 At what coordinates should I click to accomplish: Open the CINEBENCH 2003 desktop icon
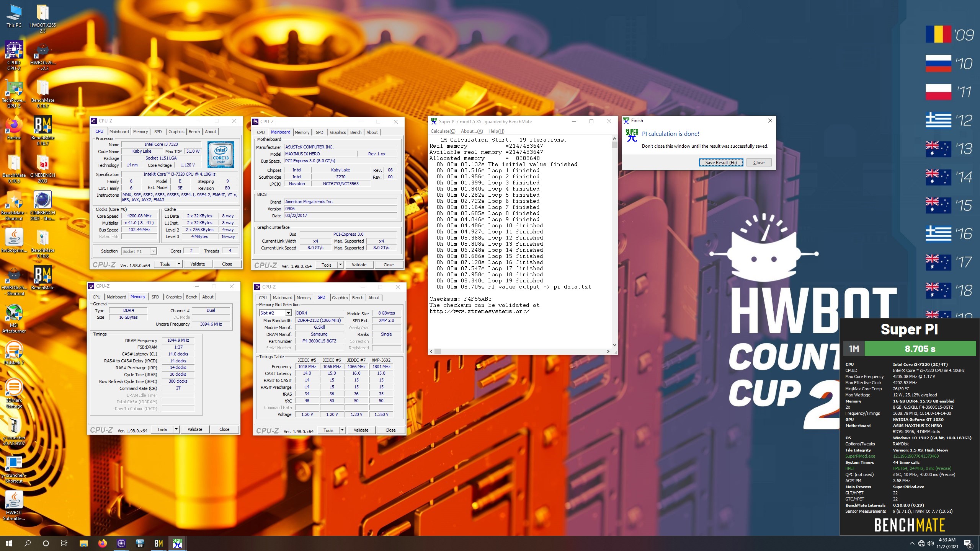coord(42,168)
